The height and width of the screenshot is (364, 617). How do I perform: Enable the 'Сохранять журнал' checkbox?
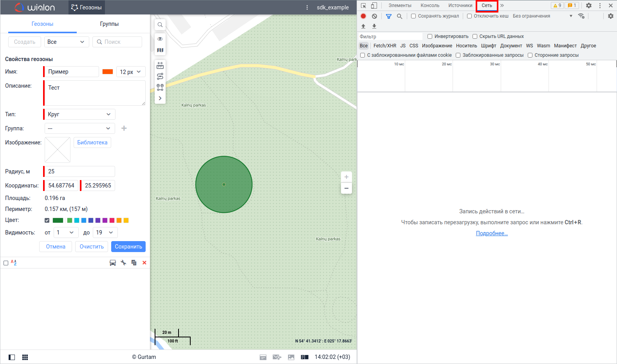tap(413, 16)
